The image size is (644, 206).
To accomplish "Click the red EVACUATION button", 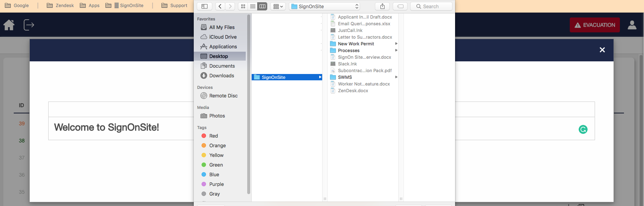I will (595, 25).
